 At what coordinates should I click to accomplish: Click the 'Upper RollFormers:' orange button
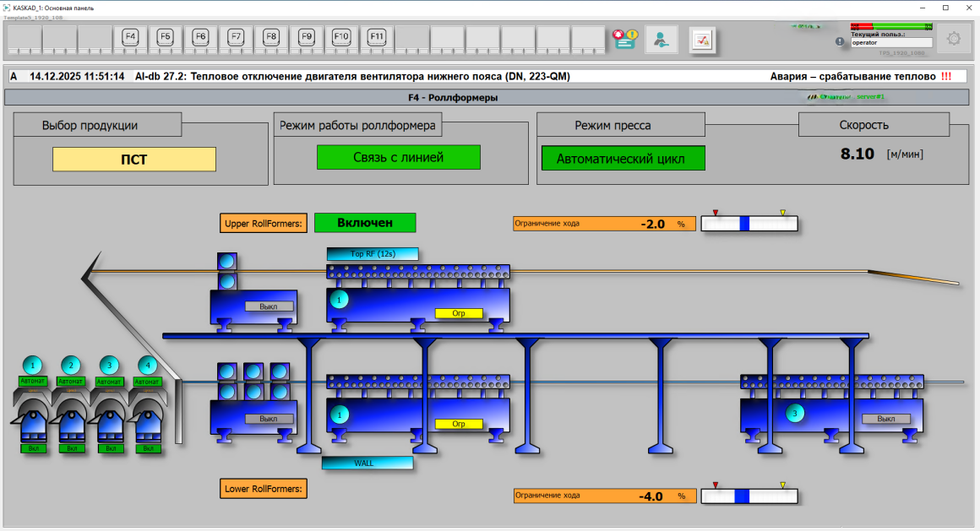click(263, 224)
